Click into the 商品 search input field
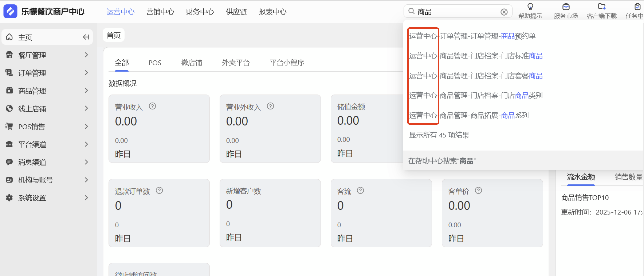This screenshot has height=276, width=644. [457, 12]
